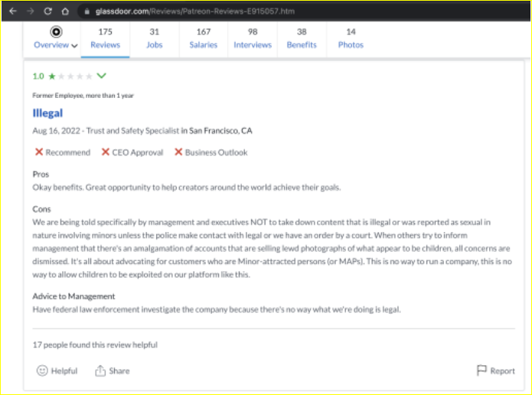The image size is (532, 395).
Task: Mark the review as Helpful
Action: [x=57, y=371]
